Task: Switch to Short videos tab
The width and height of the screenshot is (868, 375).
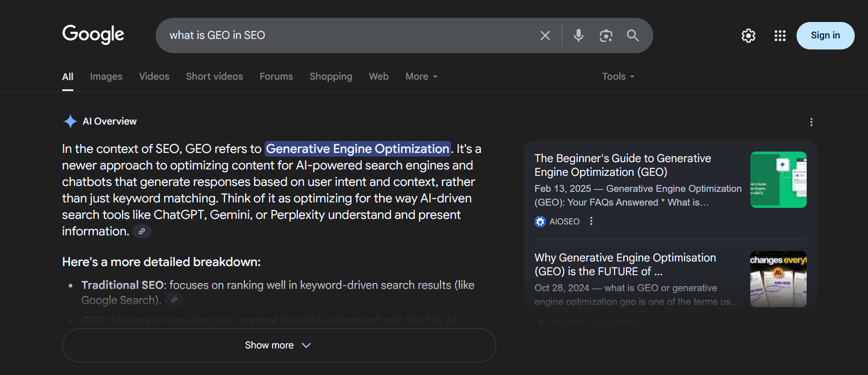Action: tap(214, 76)
